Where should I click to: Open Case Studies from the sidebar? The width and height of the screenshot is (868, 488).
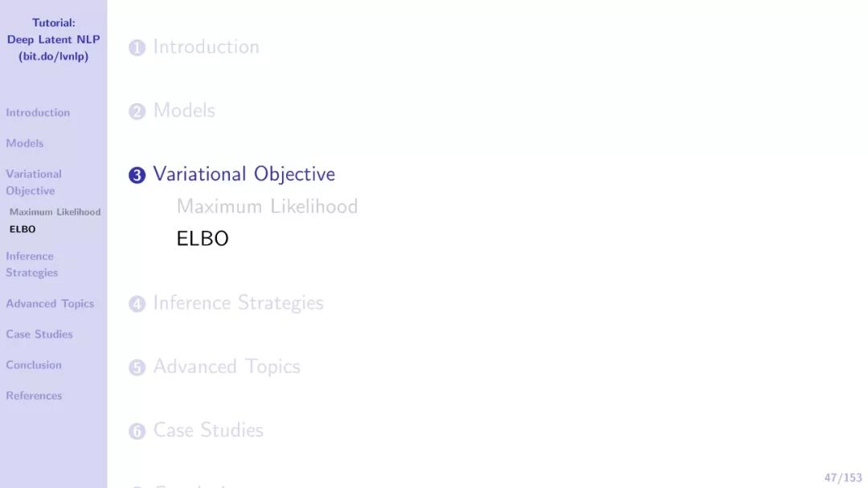(39, 334)
